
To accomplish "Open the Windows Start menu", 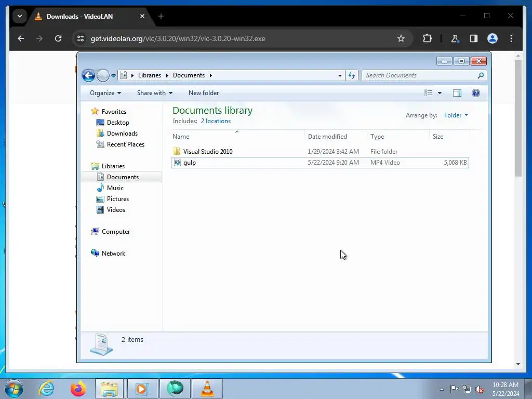I will click(14, 389).
